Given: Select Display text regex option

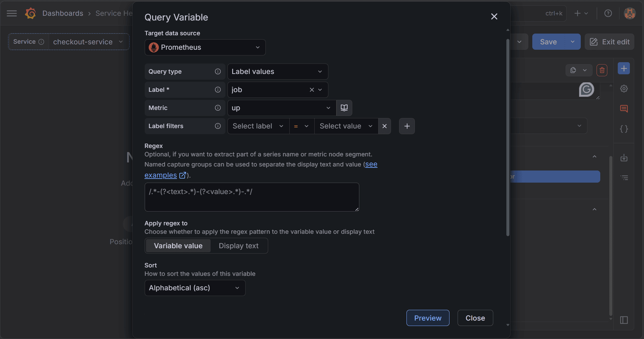Looking at the screenshot, I should (238, 246).
